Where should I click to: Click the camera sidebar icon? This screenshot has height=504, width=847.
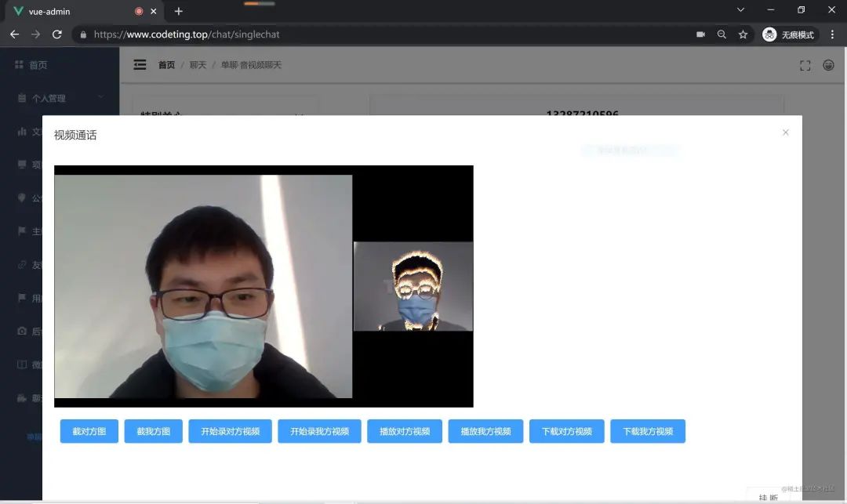[x=22, y=331]
